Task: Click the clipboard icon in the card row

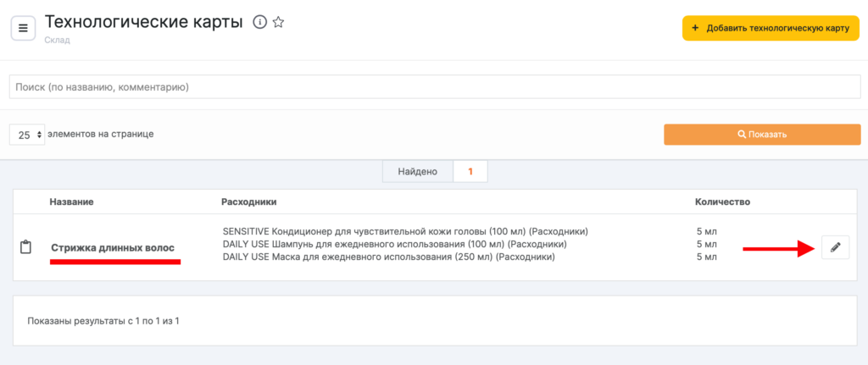Action: 25,247
